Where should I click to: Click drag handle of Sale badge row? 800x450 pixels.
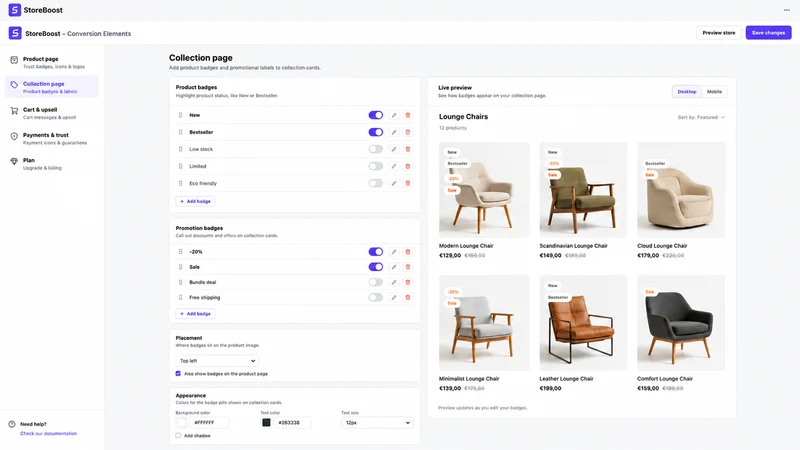click(x=180, y=267)
